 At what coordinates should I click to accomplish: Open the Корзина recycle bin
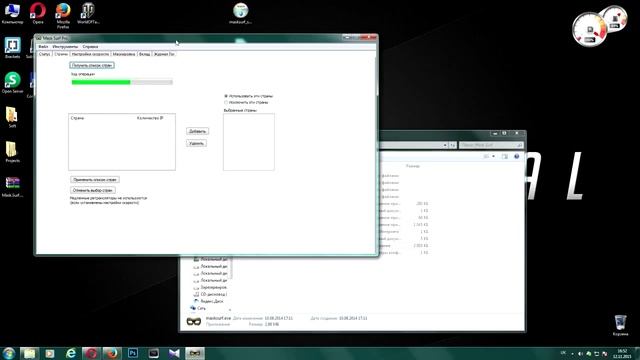(x=620, y=325)
